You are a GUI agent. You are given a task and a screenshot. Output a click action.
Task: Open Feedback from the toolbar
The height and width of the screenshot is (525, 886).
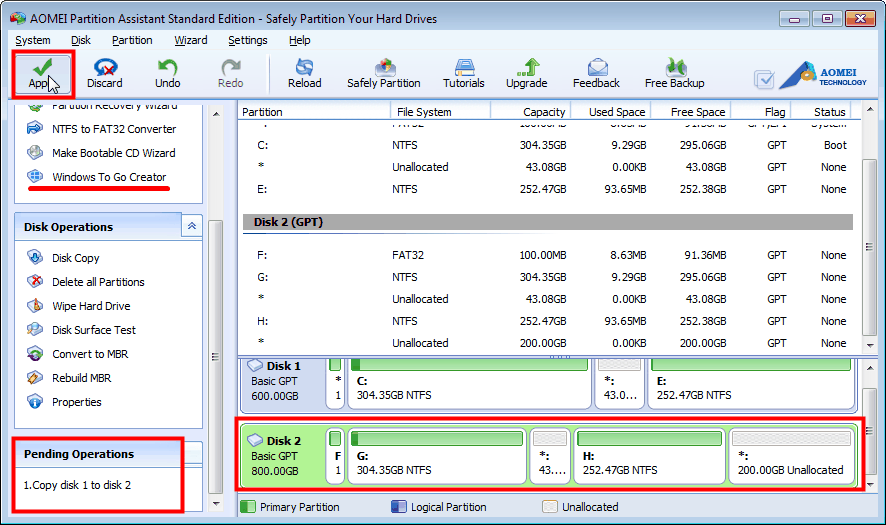click(596, 74)
